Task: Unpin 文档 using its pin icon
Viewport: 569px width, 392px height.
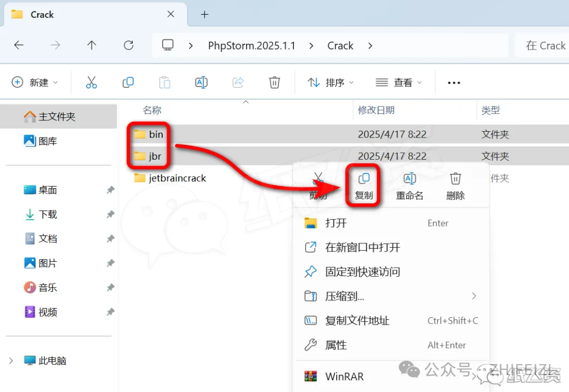Action: point(110,239)
